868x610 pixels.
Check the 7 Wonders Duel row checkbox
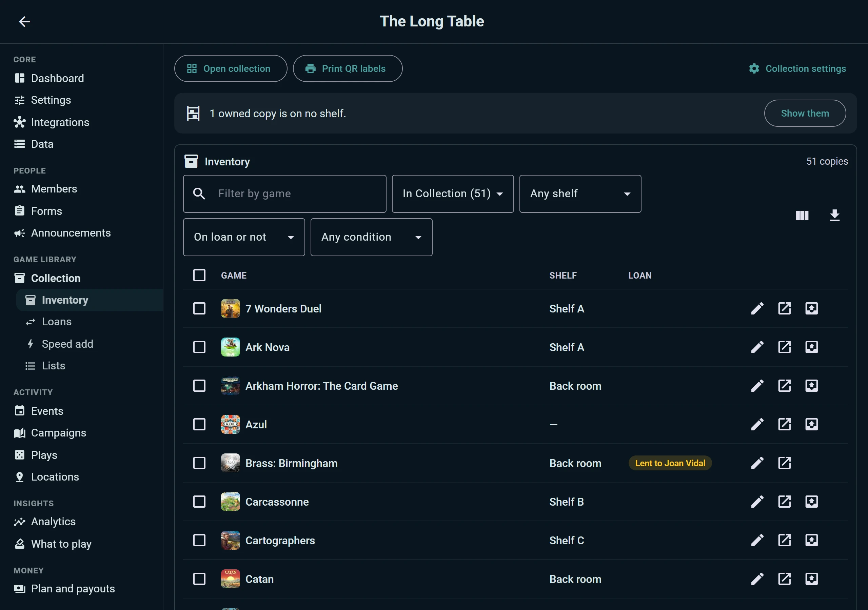pyautogui.click(x=199, y=308)
